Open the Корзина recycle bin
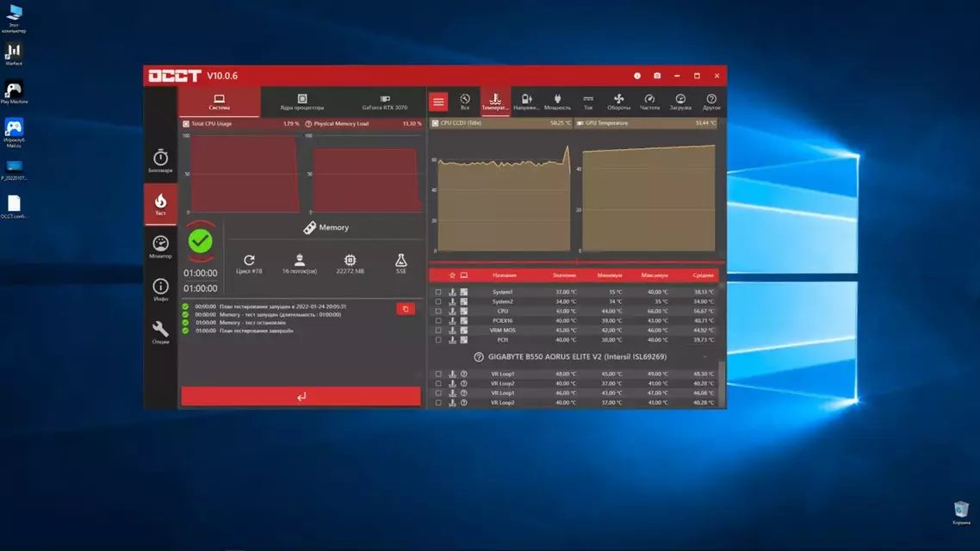Viewport: 980px width, 551px height. [x=961, y=513]
